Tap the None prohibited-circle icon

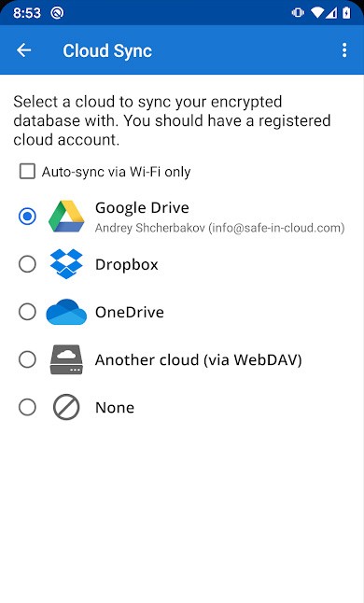tap(66, 407)
